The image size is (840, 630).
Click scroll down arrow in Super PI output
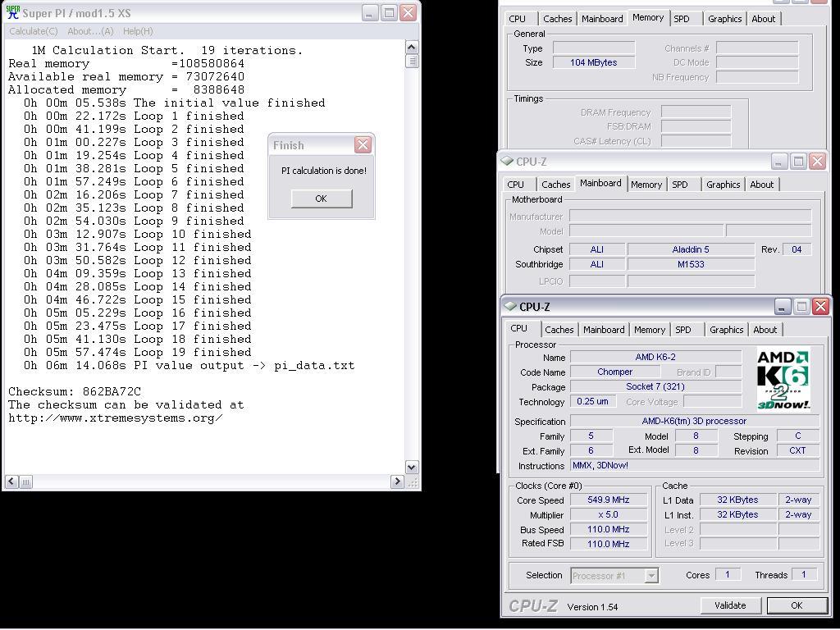pos(412,467)
